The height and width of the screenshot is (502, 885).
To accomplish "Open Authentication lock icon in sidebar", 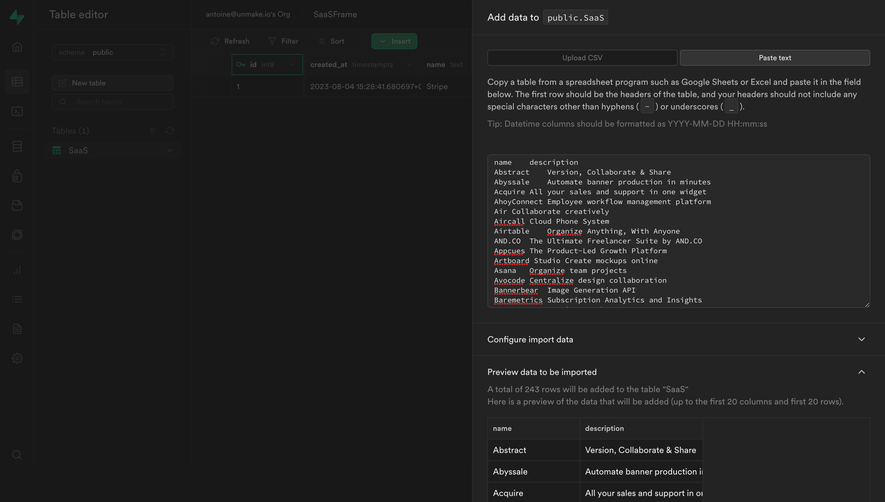I will coord(17,176).
